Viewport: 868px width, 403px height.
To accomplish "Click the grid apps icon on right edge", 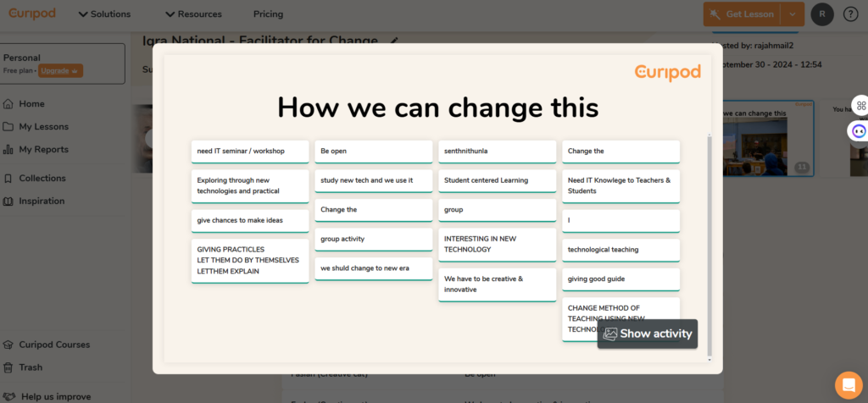I will coord(860,106).
